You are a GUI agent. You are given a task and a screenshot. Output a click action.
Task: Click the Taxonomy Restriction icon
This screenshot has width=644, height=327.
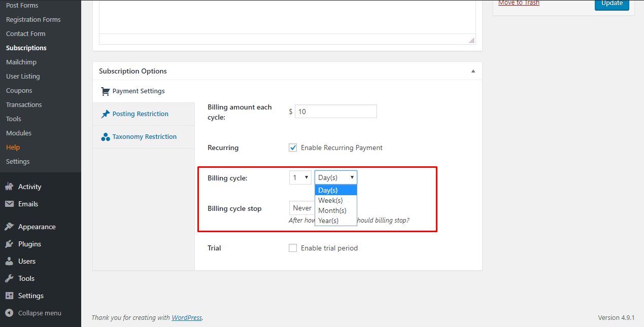[106, 137]
